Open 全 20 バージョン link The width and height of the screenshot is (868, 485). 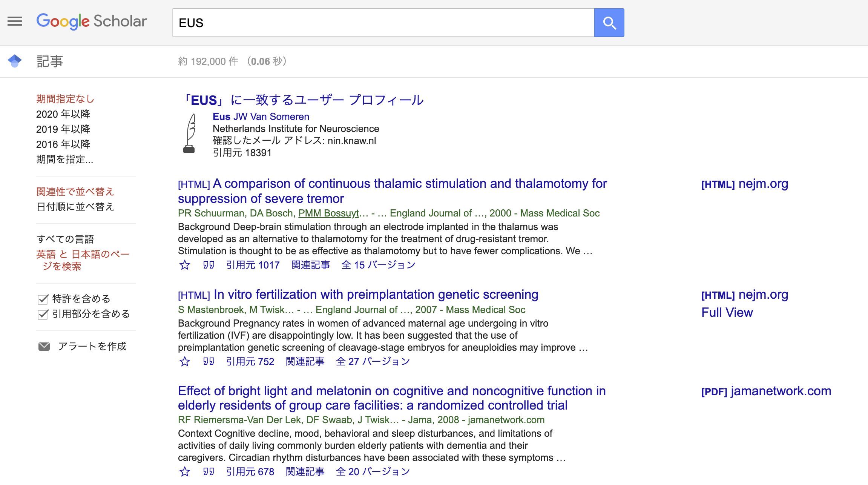pyautogui.click(x=373, y=472)
